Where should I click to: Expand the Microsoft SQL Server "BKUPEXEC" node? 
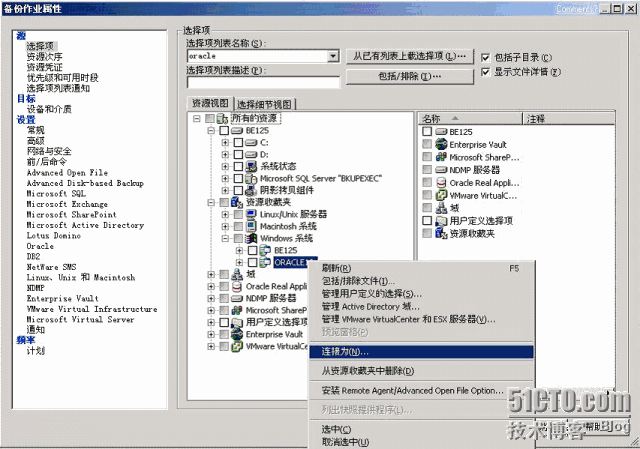click(x=225, y=178)
